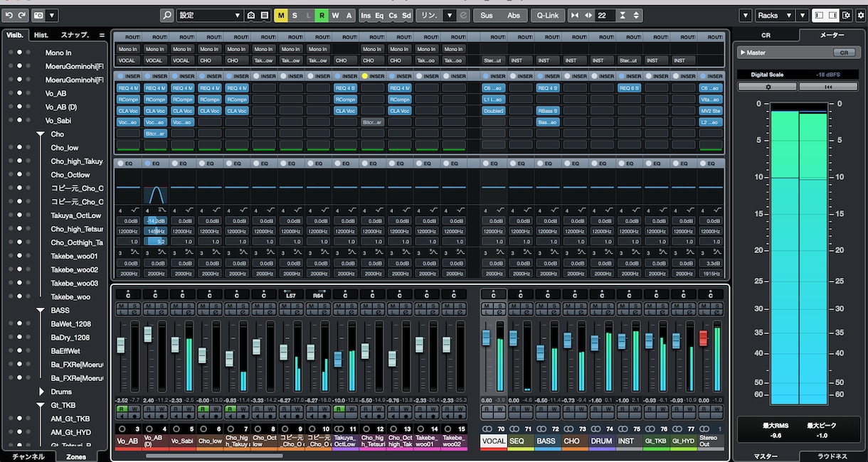This screenshot has height=462, width=868.
Task: Open the リン. link-mode dropdown arrow
Action: click(x=448, y=15)
